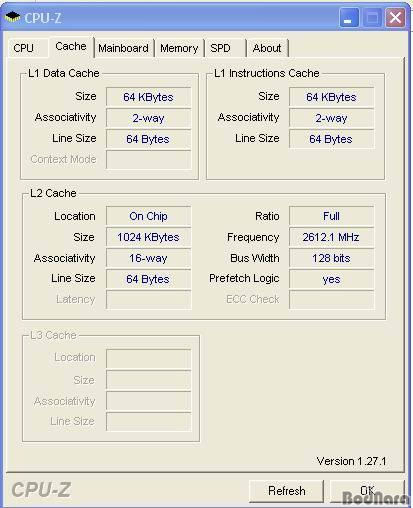Screen dimensions: 413x508
Task: Click the 'L1 Instructions Cache' group label
Action: coord(266,73)
